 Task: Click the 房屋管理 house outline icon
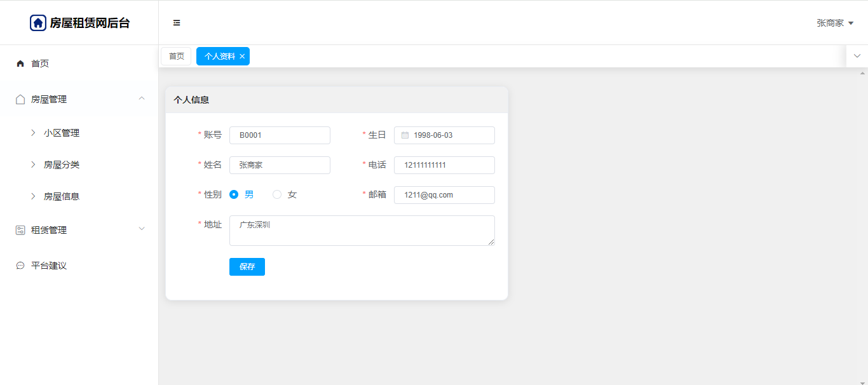tap(20, 99)
